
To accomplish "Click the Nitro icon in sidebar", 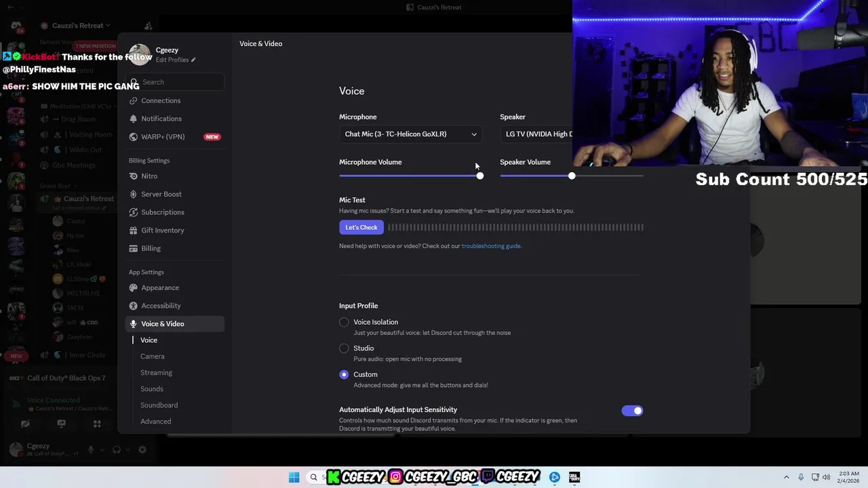I will pos(133,176).
